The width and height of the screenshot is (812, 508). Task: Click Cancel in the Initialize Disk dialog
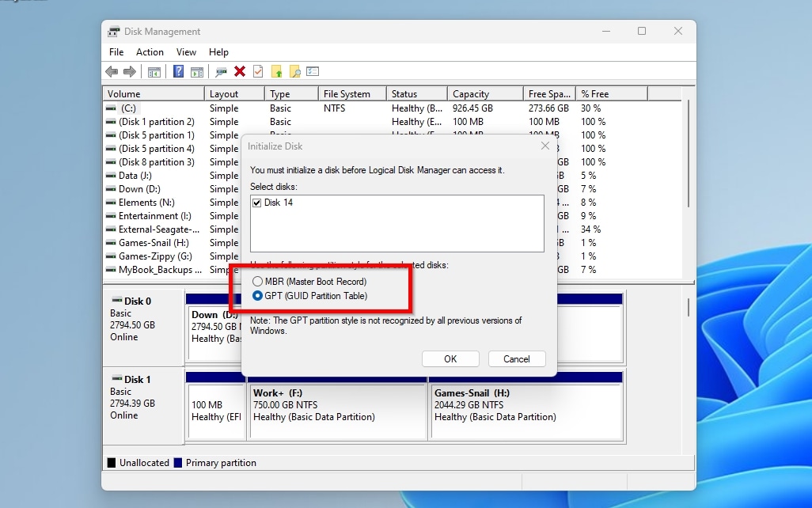tap(517, 359)
